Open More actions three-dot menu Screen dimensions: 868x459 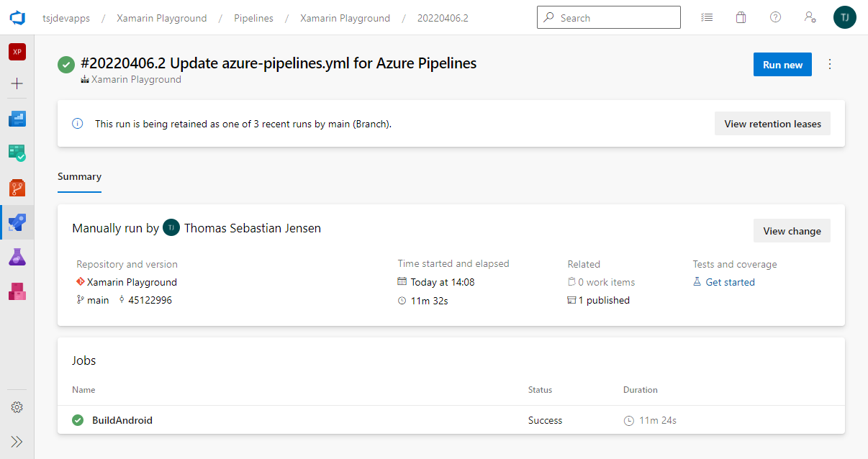tap(830, 65)
